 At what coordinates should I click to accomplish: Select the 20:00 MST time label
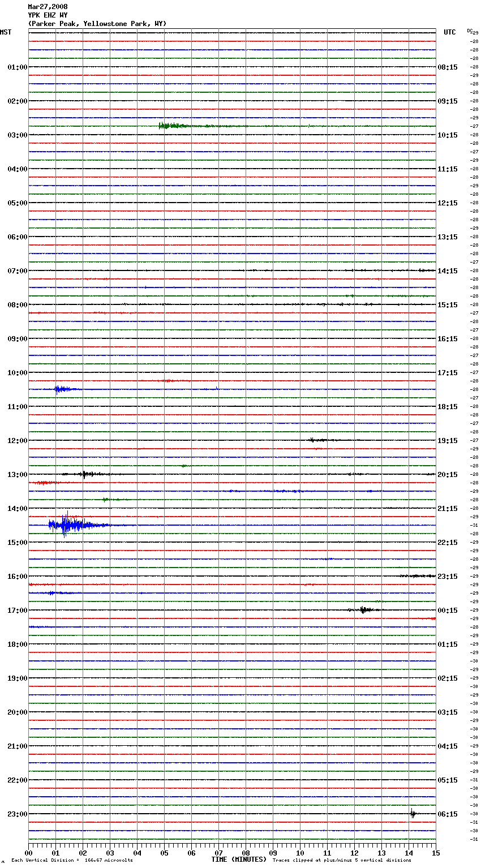point(18,712)
